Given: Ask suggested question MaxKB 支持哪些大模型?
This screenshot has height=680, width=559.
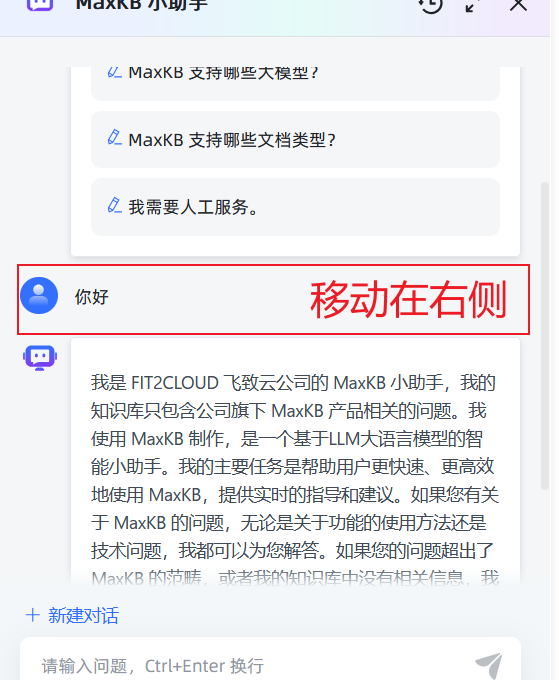Looking at the screenshot, I should pos(295,83).
